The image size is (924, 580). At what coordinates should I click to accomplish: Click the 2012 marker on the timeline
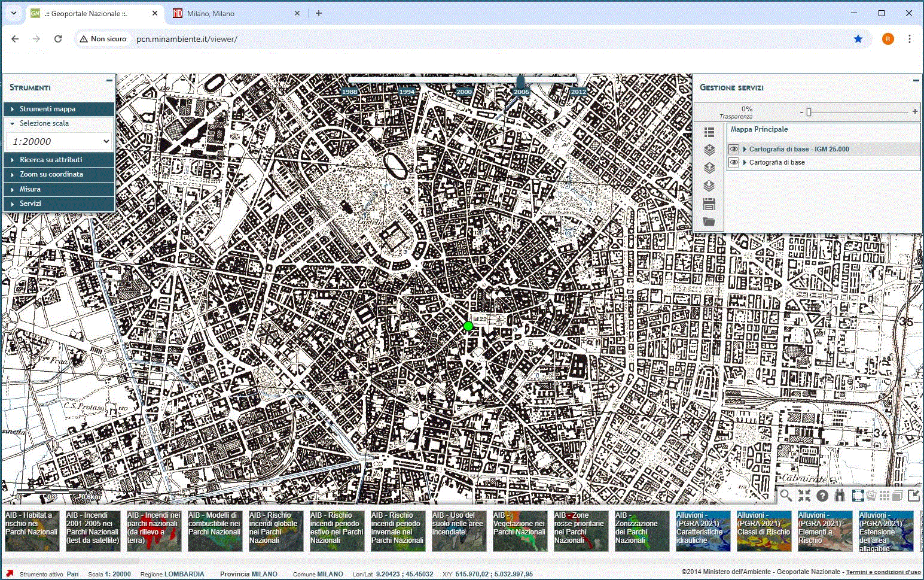click(578, 92)
